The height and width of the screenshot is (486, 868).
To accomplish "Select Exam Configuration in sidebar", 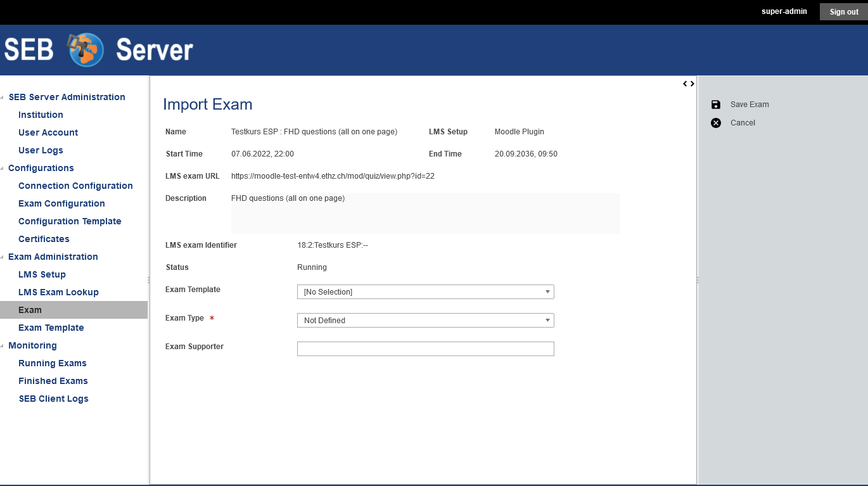I will [61, 203].
